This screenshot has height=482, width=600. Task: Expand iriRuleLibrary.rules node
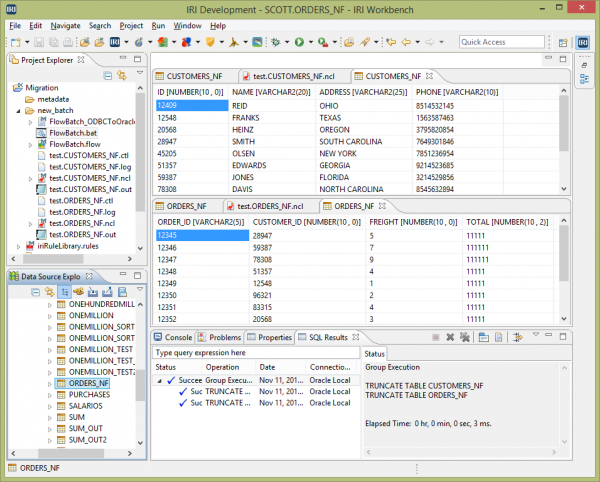[18, 247]
